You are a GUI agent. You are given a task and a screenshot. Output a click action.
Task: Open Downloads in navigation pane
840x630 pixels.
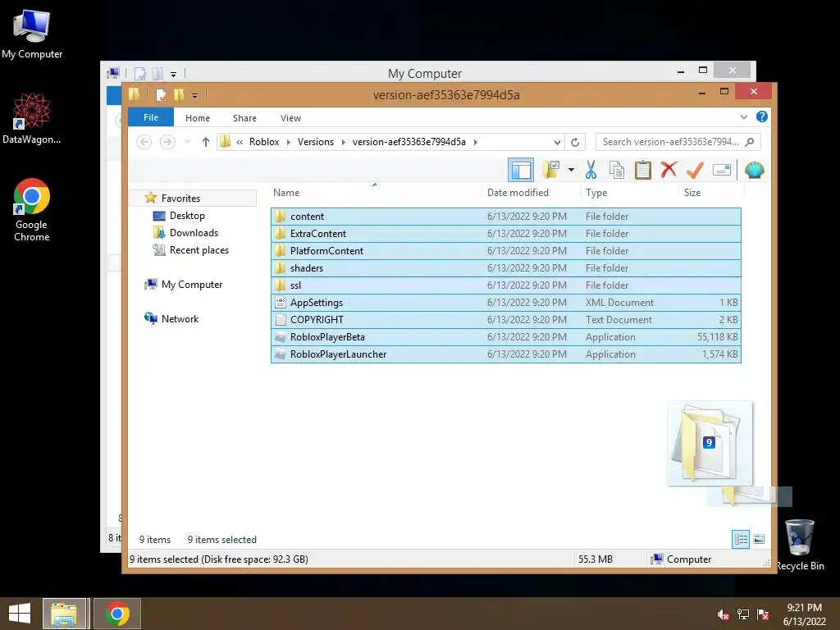(194, 232)
